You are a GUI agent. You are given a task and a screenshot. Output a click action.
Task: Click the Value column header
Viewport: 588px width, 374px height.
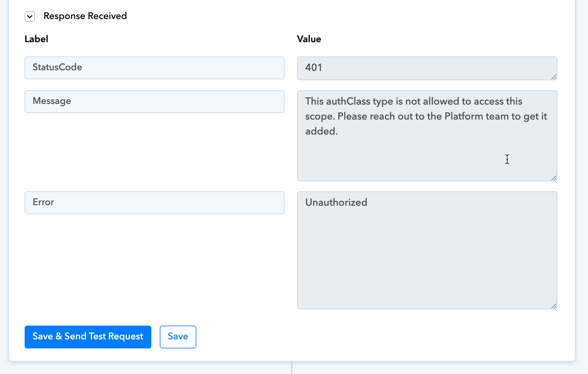click(x=309, y=39)
